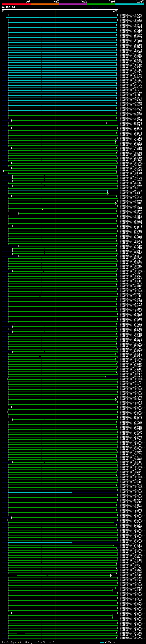Select the UniRef100_A5AFY6 label
Viewport: 146px width, 644px height.
[131, 25]
